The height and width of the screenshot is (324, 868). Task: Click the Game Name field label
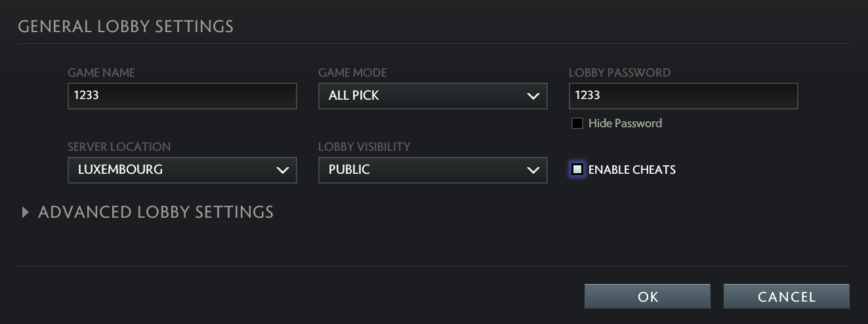click(101, 73)
